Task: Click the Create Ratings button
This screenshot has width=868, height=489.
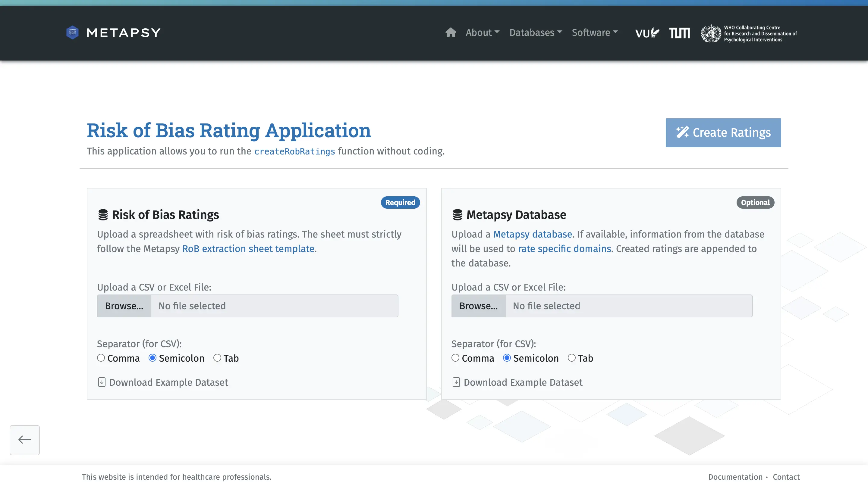Action: [723, 132]
